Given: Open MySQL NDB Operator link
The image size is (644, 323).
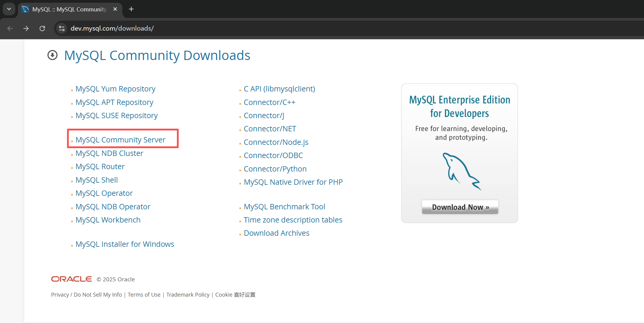Looking at the screenshot, I should point(113,207).
